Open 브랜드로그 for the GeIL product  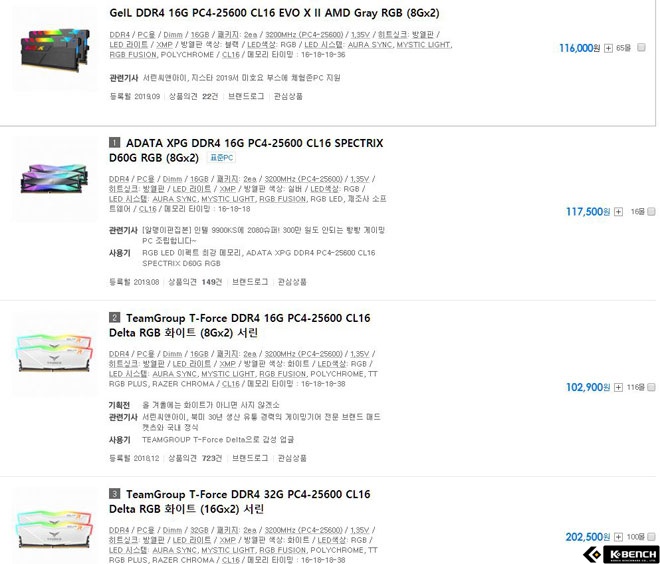[246, 96]
